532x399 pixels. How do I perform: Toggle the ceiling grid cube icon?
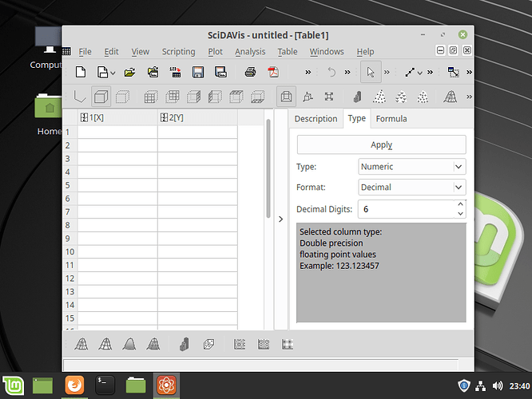(x=236, y=97)
